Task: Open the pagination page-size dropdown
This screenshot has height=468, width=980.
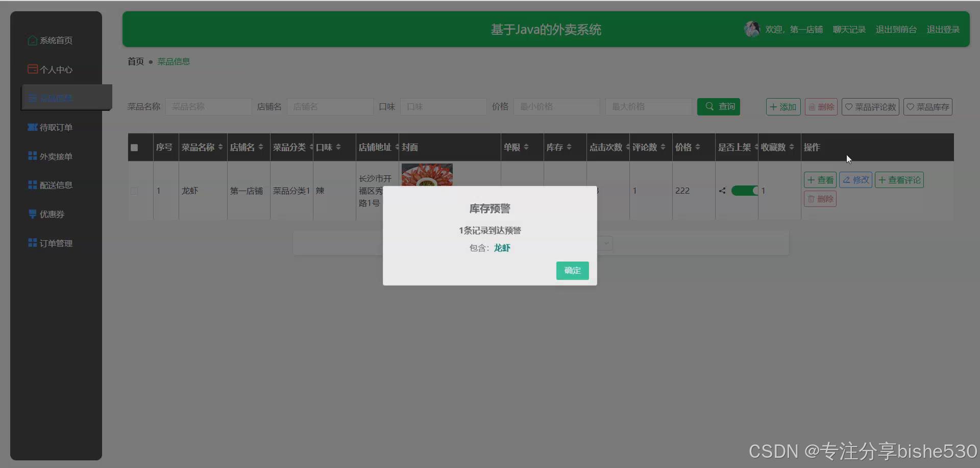Action: 605,244
